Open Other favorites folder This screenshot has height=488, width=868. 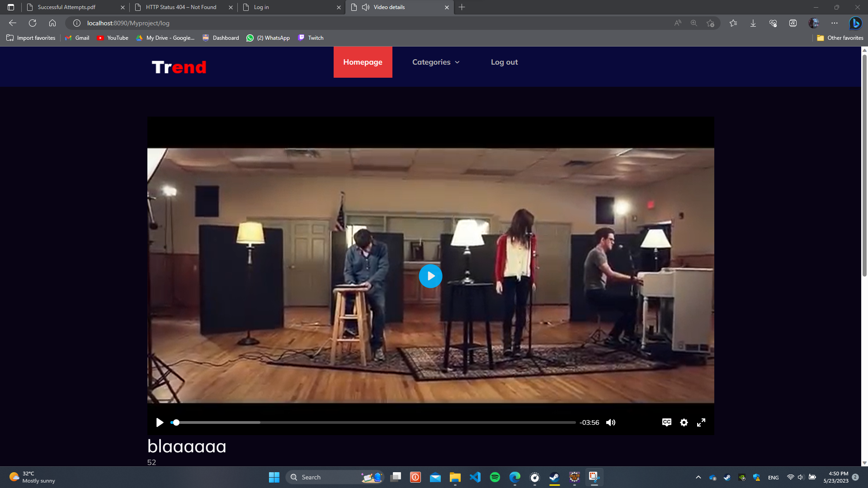pos(840,38)
